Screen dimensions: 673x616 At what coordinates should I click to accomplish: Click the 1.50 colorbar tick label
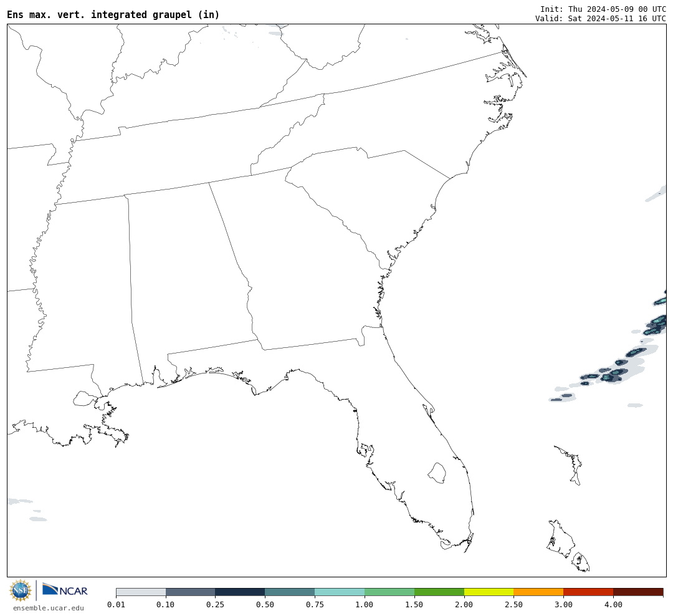414,604
